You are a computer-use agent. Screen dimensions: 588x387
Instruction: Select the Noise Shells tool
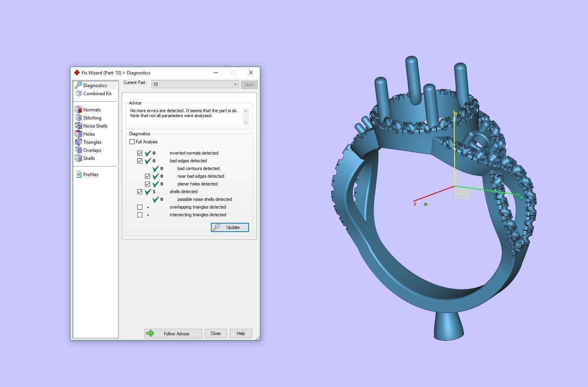pyautogui.click(x=92, y=126)
